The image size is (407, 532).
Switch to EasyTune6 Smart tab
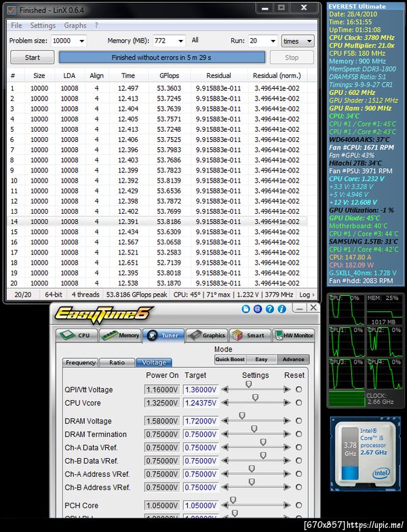(250, 335)
